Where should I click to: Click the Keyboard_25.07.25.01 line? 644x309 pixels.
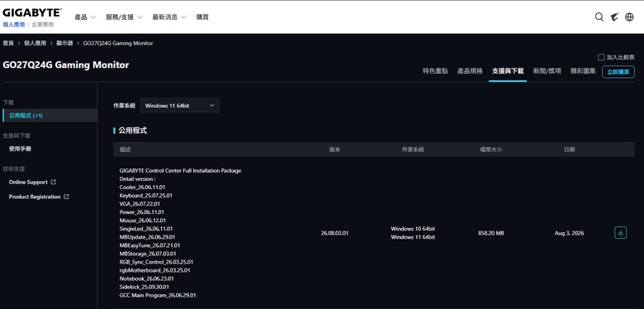point(146,196)
